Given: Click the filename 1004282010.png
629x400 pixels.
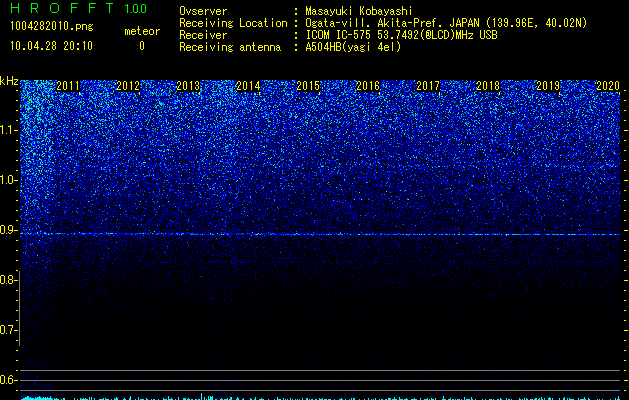Looking at the screenshot, I should [x=52, y=27].
